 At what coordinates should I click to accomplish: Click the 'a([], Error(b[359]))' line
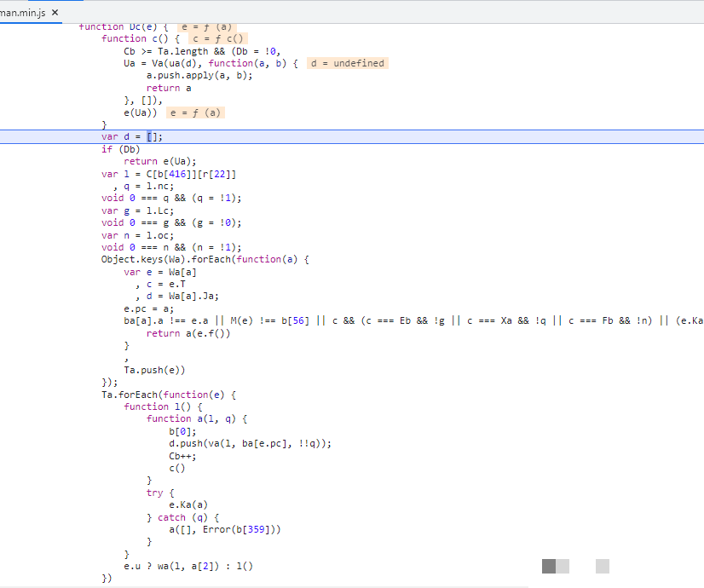[224, 529]
